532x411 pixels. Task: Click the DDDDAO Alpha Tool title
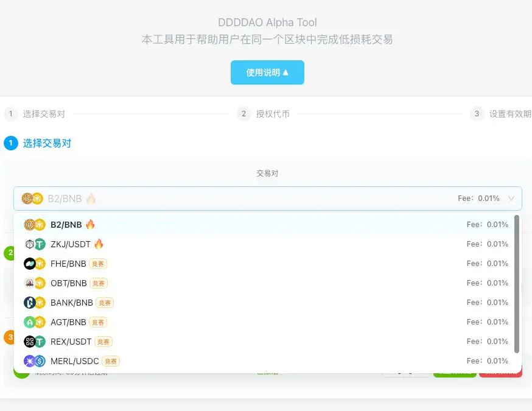(267, 23)
